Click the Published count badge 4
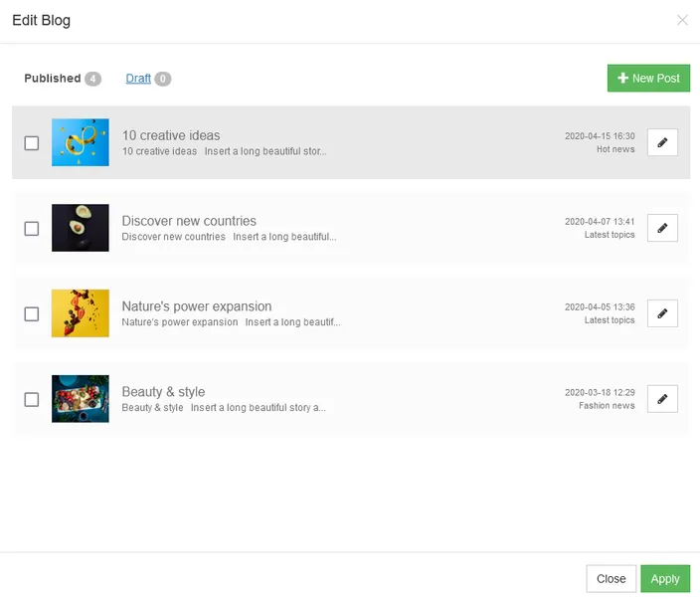Viewport: 700px width, 599px height. pos(92,79)
